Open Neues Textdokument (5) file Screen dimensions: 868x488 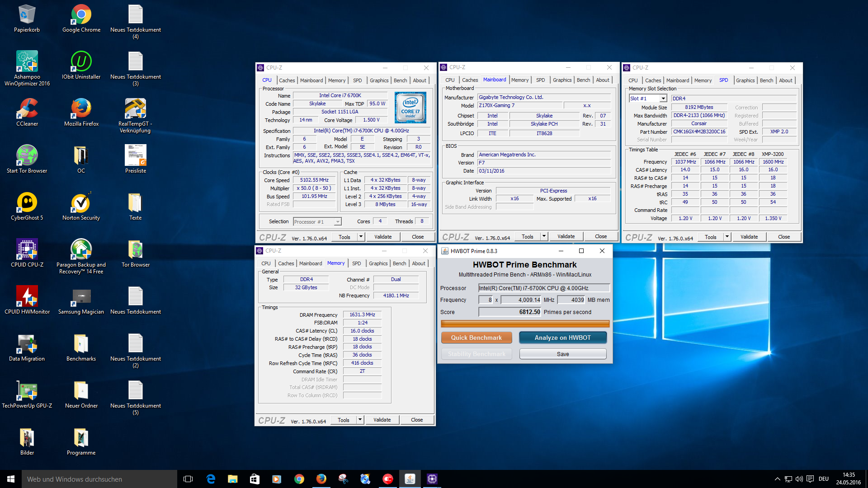click(x=136, y=398)
